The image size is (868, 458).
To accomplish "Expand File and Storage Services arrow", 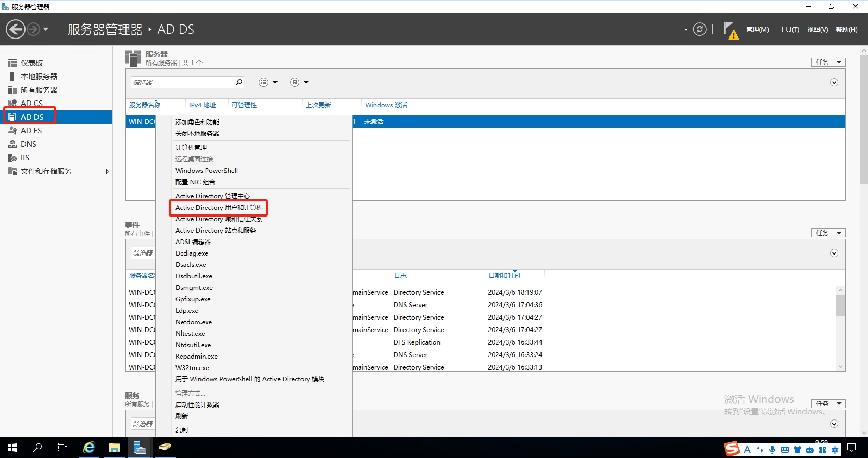I will pos(107,171).
